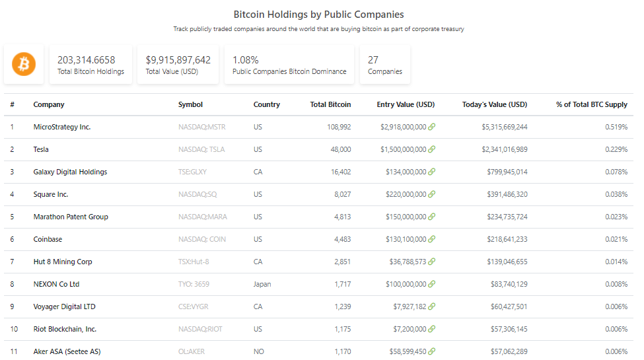The image size is (644, 360).
Task: Select Voyager Digital LTD company name
Action: pos(65,306)
